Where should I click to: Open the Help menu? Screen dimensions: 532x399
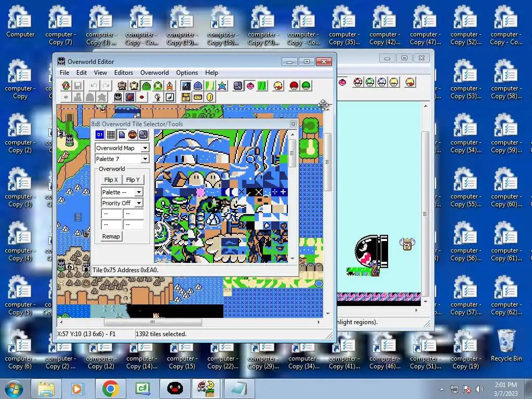click(x=211, y=73)
